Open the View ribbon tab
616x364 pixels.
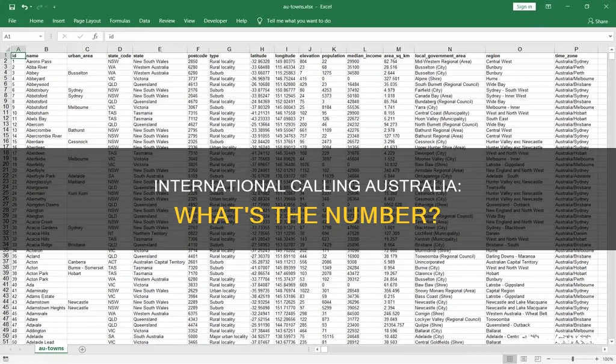pos(189,21)
